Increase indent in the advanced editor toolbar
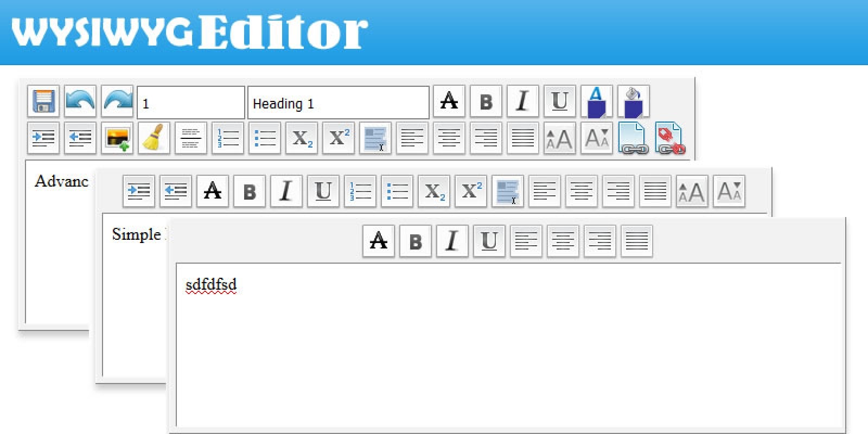 coord(43,138)
